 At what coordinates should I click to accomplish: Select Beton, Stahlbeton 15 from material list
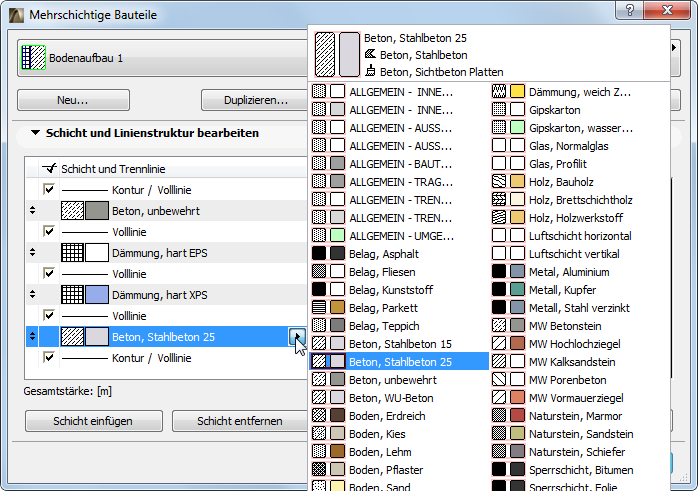tap(400, 344)
